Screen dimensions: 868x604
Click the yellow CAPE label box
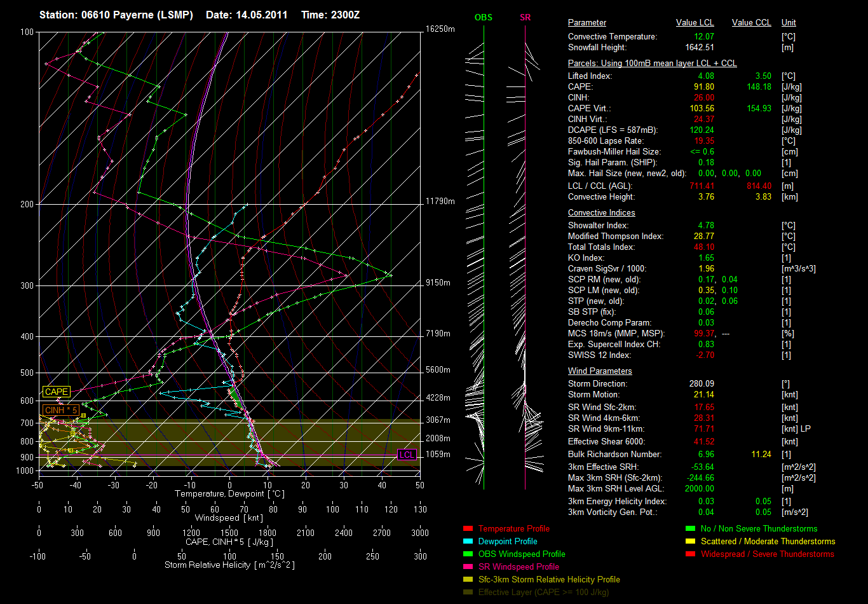[56, 392]
